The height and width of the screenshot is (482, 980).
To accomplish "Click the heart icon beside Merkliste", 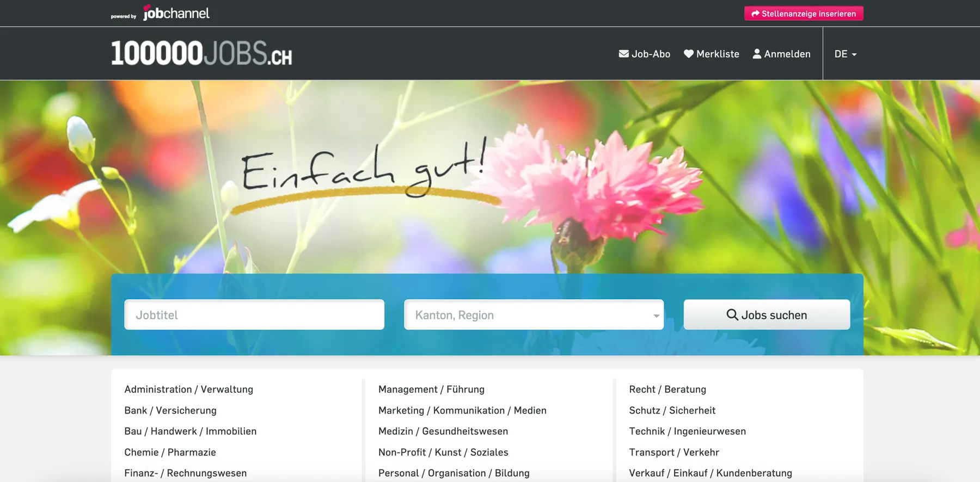I will 689,54.
